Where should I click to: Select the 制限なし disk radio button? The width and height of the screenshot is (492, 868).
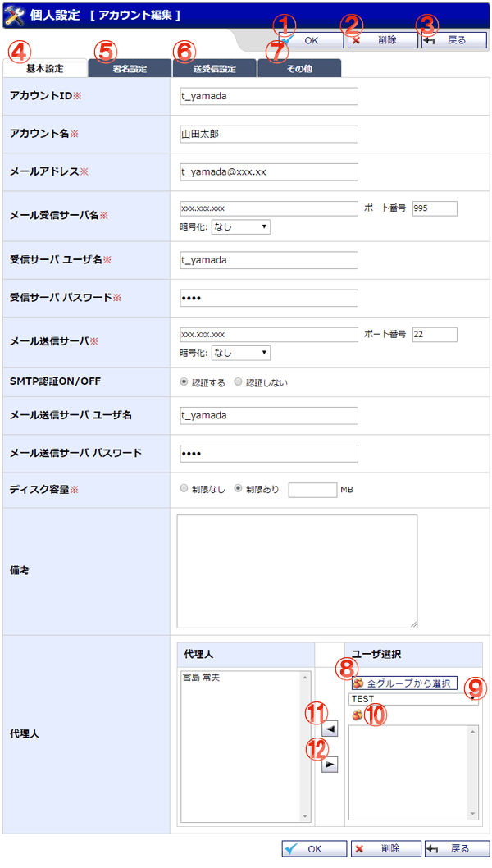(184, 489)
